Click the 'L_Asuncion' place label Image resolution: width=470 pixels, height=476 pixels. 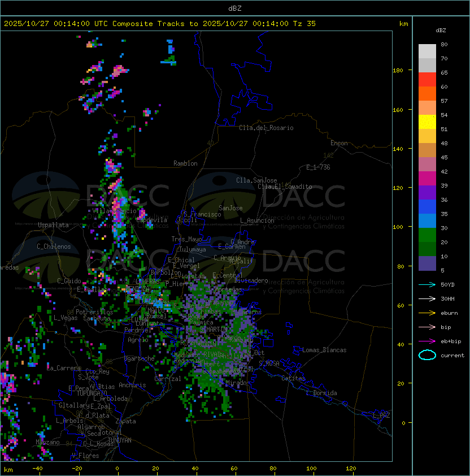pyautogui.click(x=257, y=220)
